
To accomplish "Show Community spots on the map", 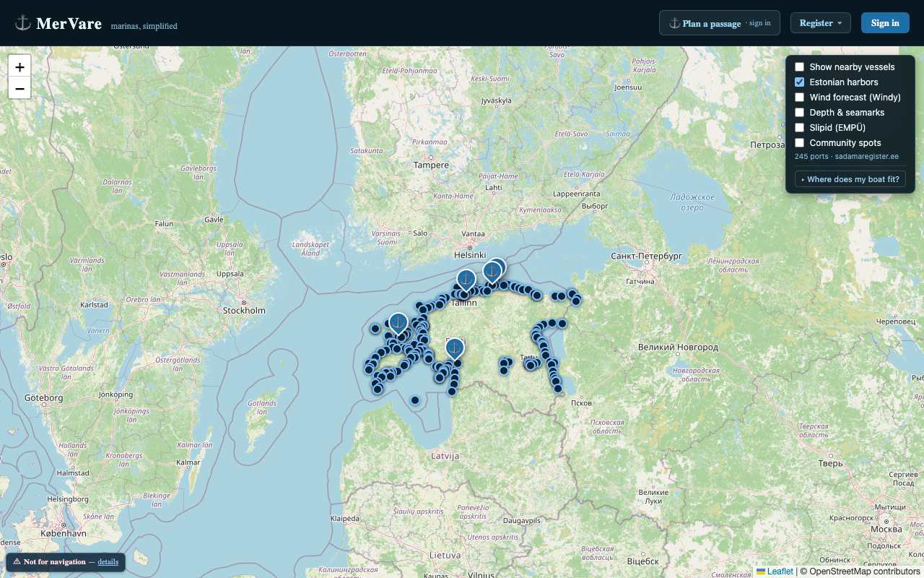I will tap(800, 143).
